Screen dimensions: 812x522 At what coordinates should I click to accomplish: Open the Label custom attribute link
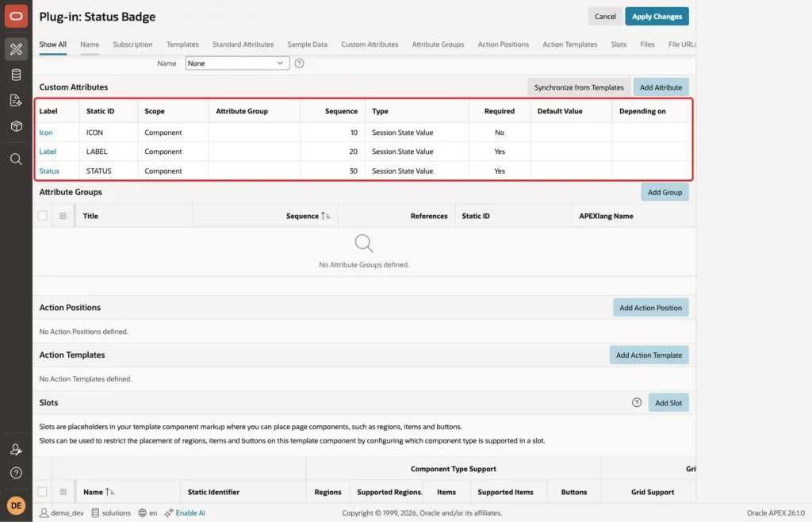pyautogui.click(x=48, y=152)
